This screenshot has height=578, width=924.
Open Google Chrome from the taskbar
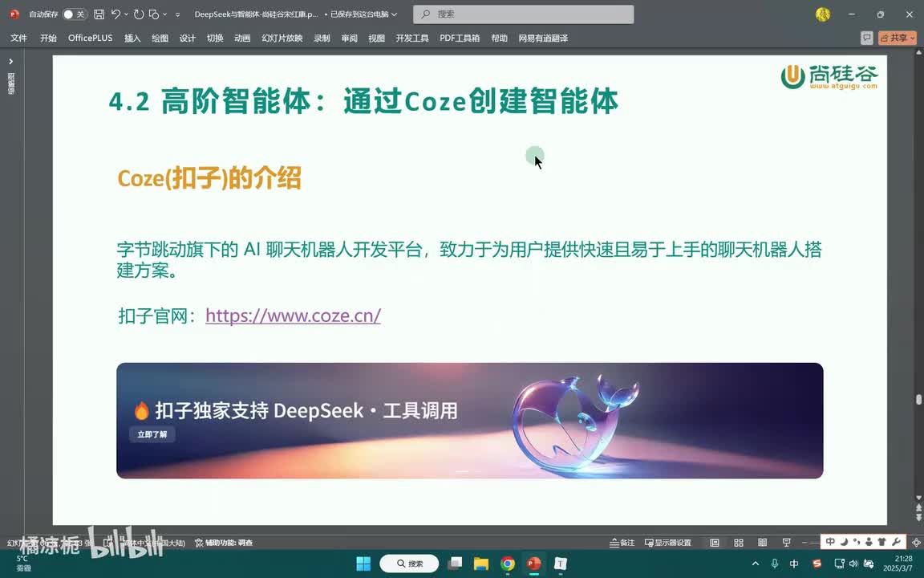click(508, 564)
